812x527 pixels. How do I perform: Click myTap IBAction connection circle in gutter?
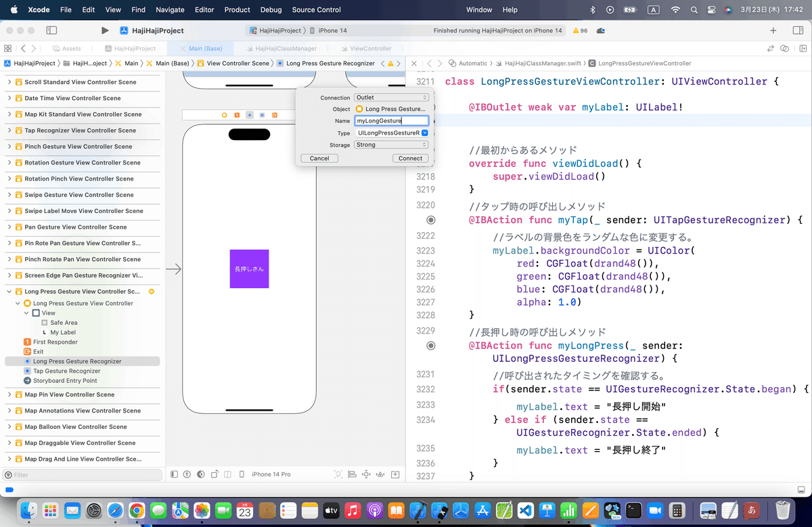(431, 220)
